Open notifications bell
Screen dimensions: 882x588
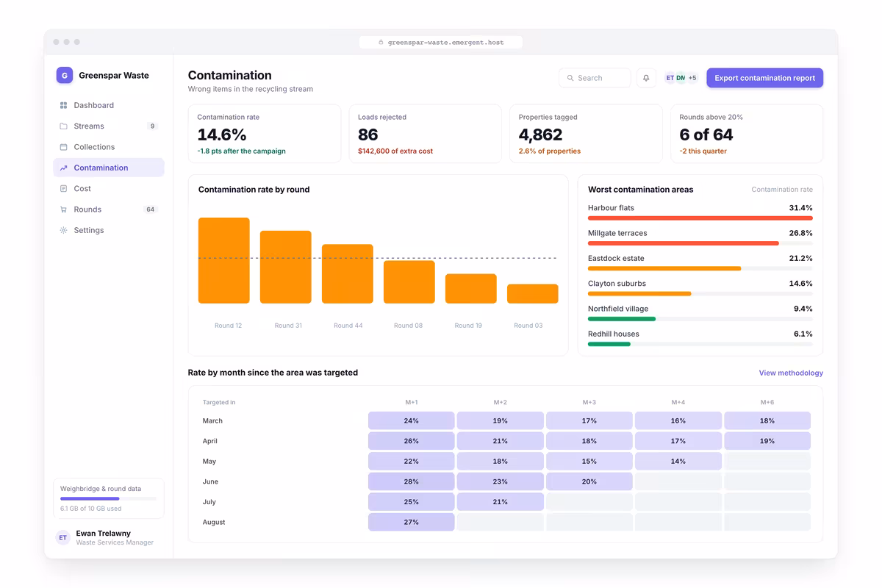tap(646, 78)
